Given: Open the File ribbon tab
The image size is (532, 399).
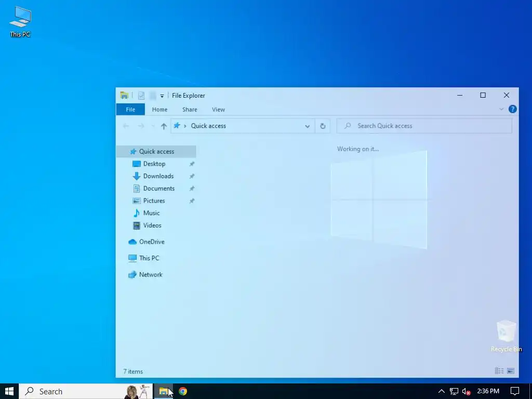Looking at the screenshot, I should click(x=130, y=110).
